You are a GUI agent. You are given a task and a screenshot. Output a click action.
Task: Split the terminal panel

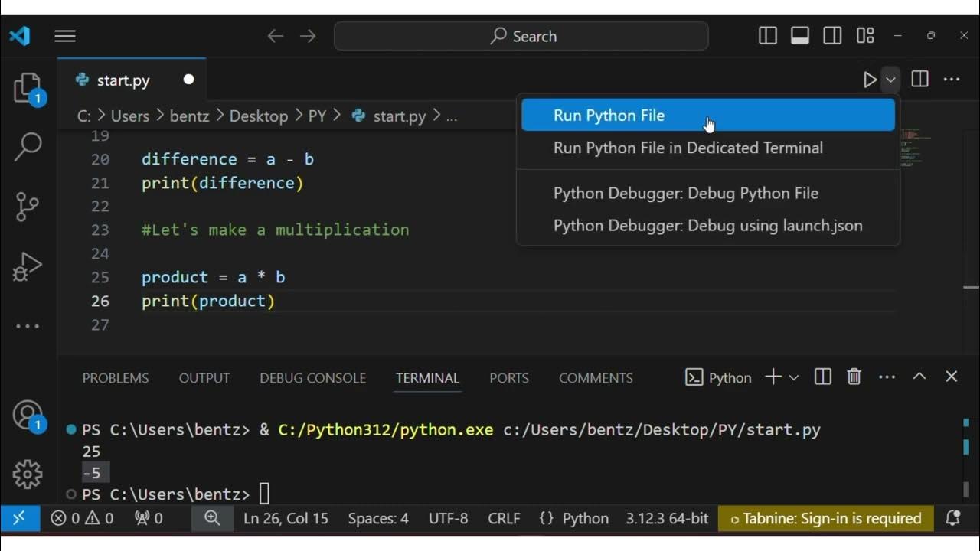(823, 377)
